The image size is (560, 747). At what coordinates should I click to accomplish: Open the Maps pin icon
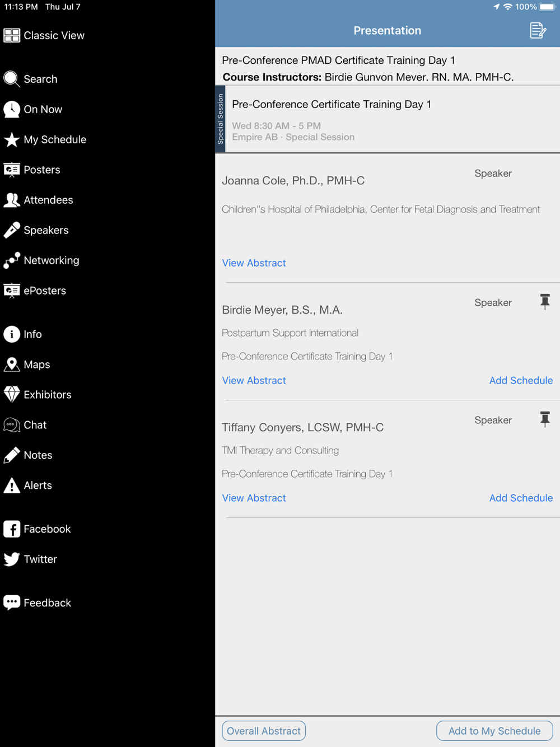coord(12,365)
